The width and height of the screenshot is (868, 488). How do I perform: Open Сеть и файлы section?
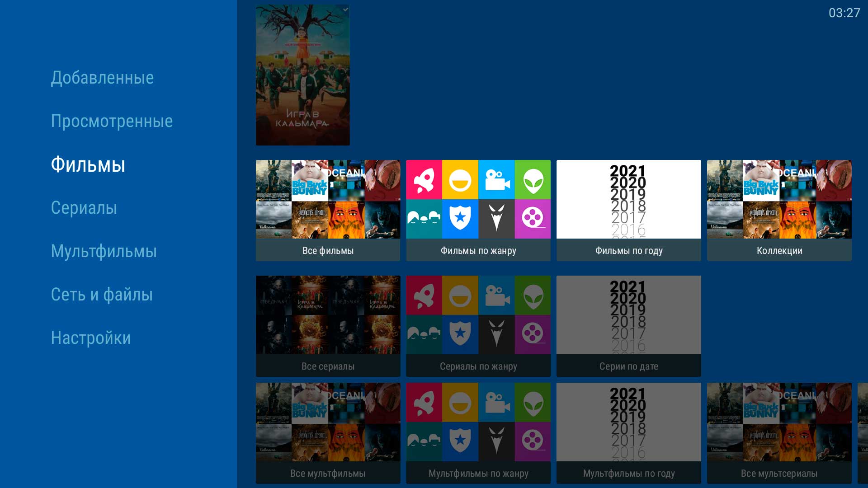coord(102,295)
